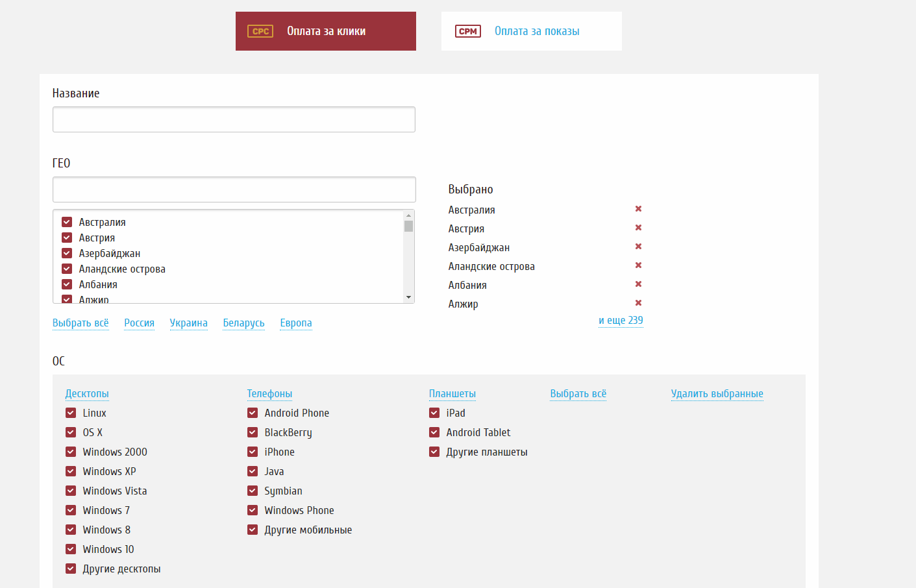This screenshot has height=588, width=916.
Task: Toggle the Другие планшеты checkbox
Action: (434, 452)
